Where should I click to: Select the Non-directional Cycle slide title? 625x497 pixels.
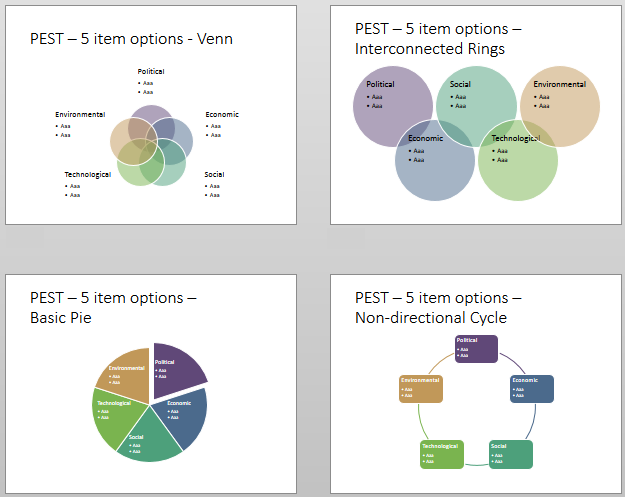pos(438,308)
